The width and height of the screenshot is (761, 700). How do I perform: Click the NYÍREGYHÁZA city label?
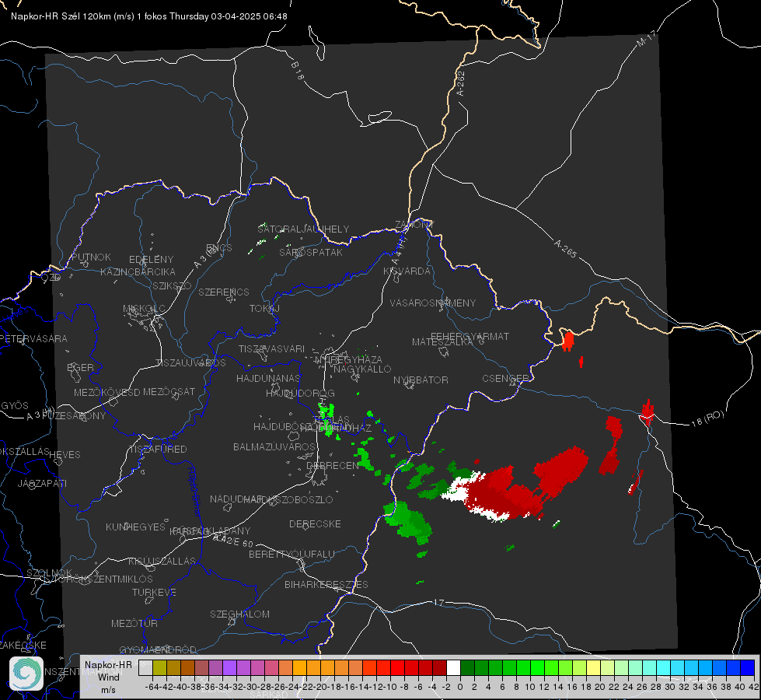point(348,360)
